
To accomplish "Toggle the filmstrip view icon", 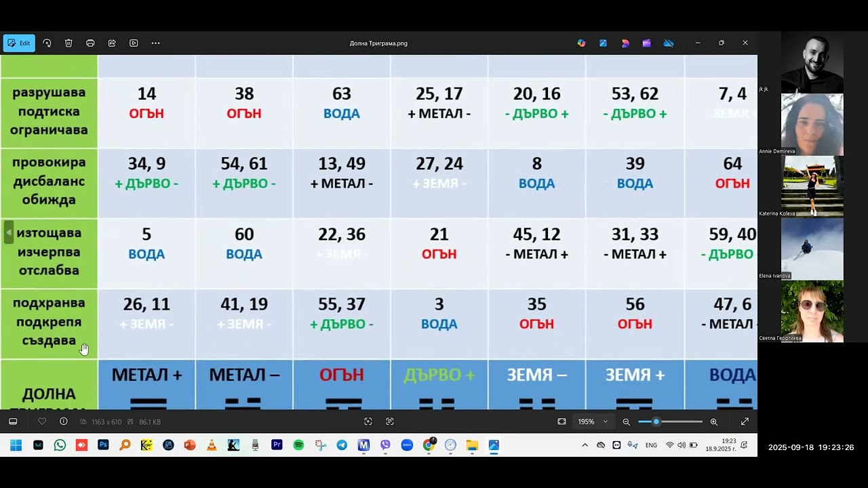I will pyautogui.click(x=13, y=422).
